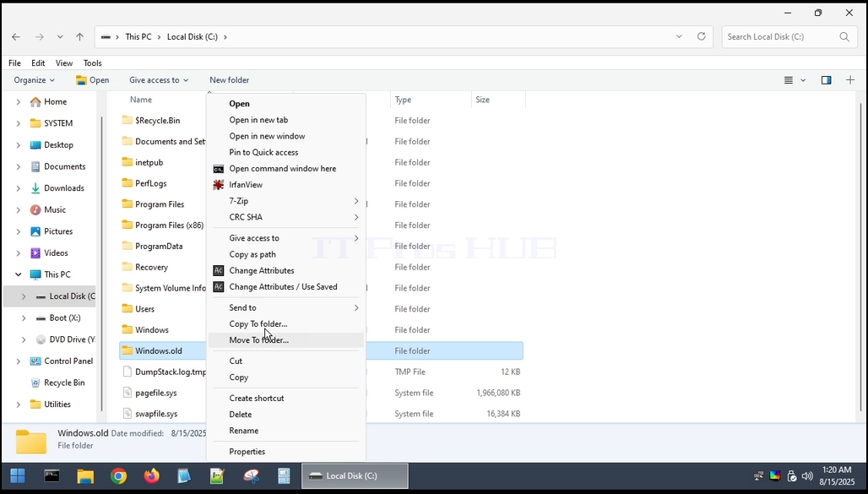
Task: Click the Back navigation arrow
Action: click(x=16, y=36)
